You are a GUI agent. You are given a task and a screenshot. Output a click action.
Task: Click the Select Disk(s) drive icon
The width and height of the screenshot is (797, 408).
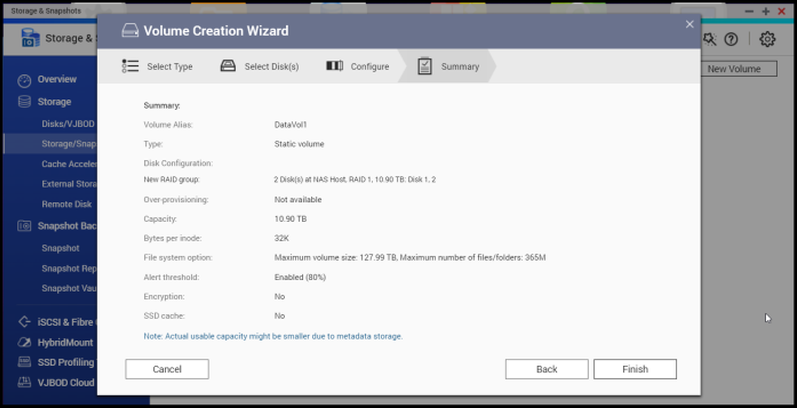click(x=228, y=66)
